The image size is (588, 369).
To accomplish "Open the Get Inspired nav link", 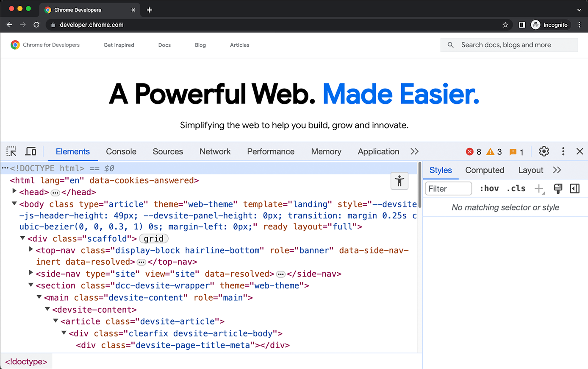I will coord(119,45).
